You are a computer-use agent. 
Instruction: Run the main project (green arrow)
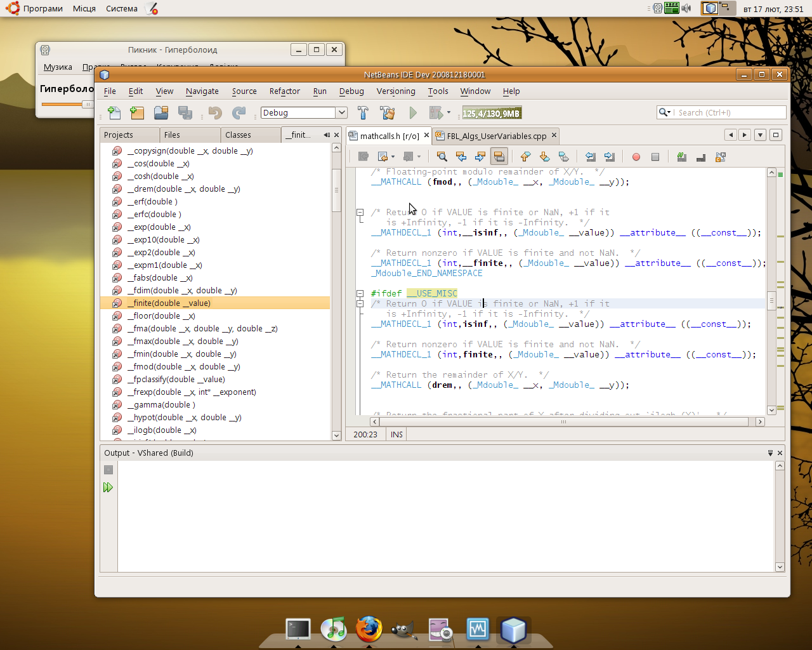point(413,113)
